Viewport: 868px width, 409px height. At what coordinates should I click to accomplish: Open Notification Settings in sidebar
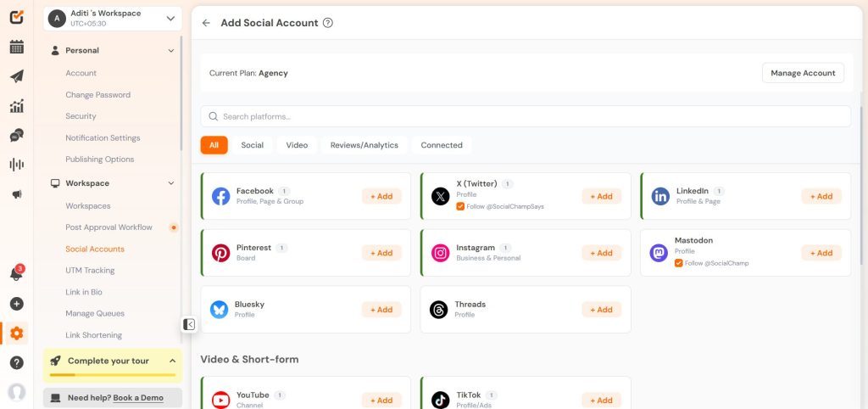click(103, 137)
